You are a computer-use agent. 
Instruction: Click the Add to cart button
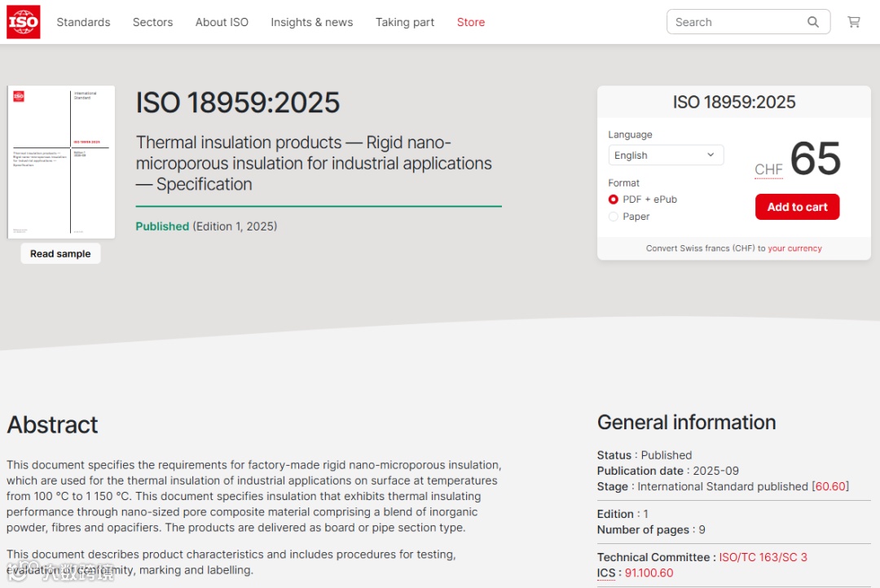coord(797,207)
